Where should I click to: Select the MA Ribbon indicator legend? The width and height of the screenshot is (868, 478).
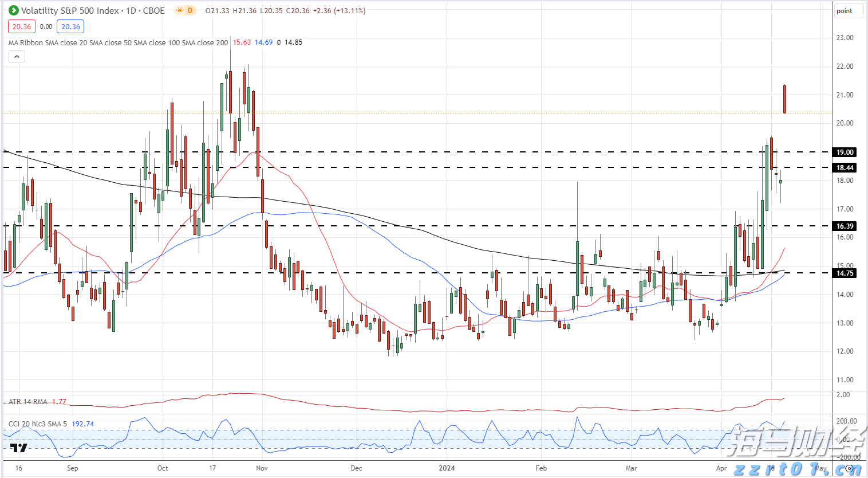pos(118,42)
